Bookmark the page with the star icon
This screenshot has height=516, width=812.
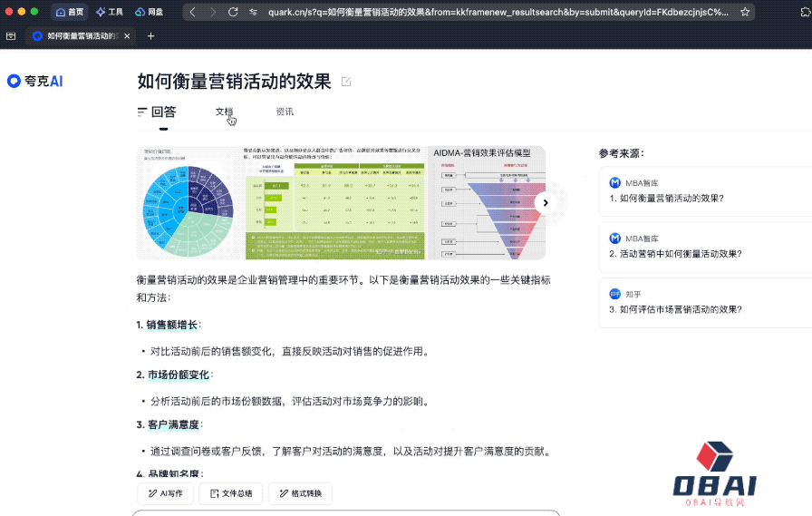(745, 12)
